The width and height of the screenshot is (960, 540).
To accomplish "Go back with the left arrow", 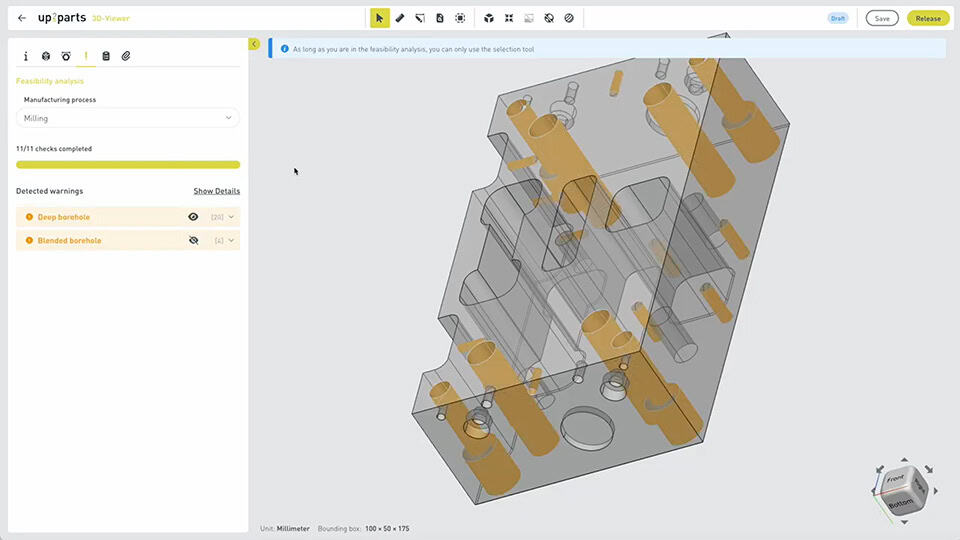I will (x=22, y=18).
